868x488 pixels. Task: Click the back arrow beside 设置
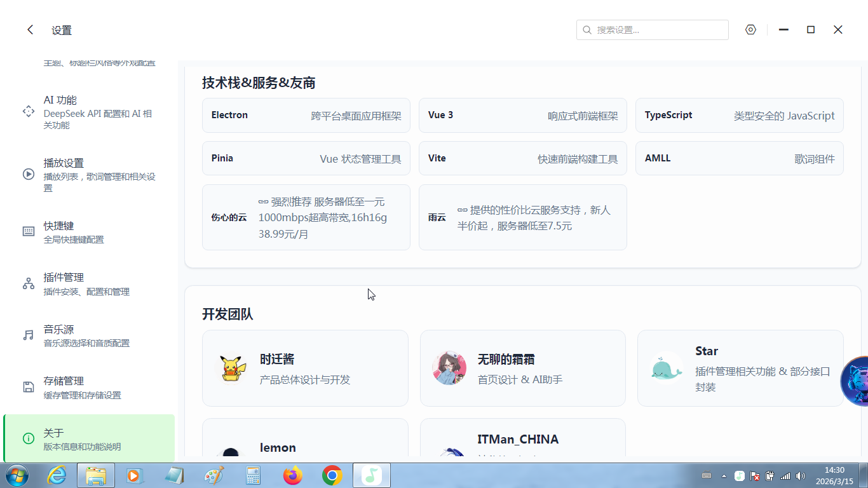[x=30, y=30]
